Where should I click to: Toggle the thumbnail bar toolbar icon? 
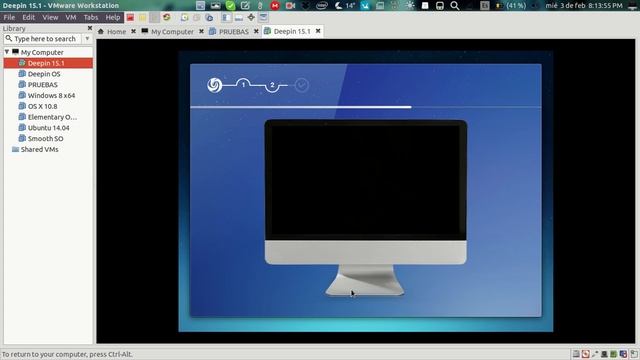[x=239, y=18]
